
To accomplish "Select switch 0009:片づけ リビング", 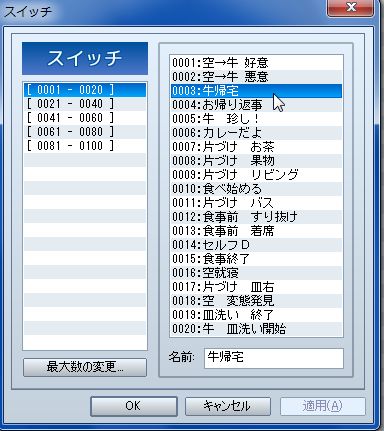I will tap(256, 175).
